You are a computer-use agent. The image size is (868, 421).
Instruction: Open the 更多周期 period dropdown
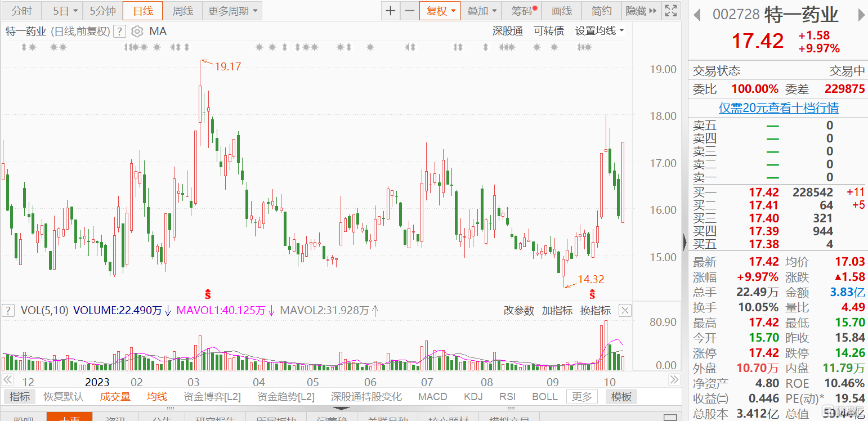(232, 11)
